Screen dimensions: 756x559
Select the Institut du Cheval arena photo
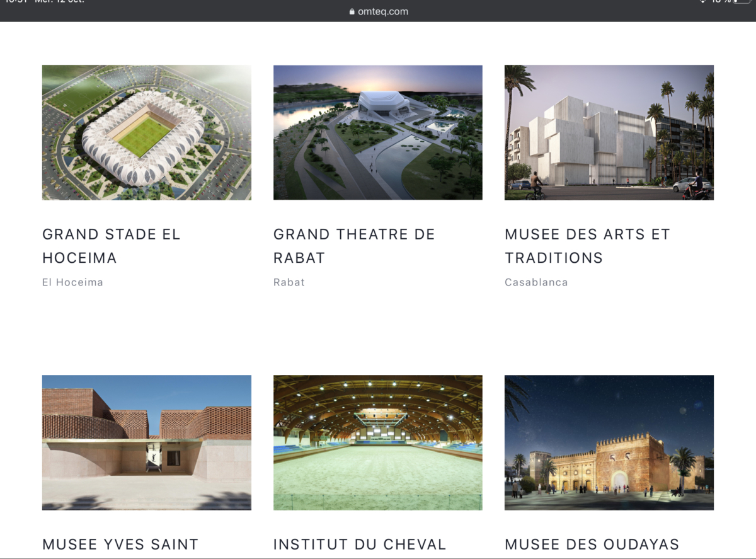(x=377, y=442)
